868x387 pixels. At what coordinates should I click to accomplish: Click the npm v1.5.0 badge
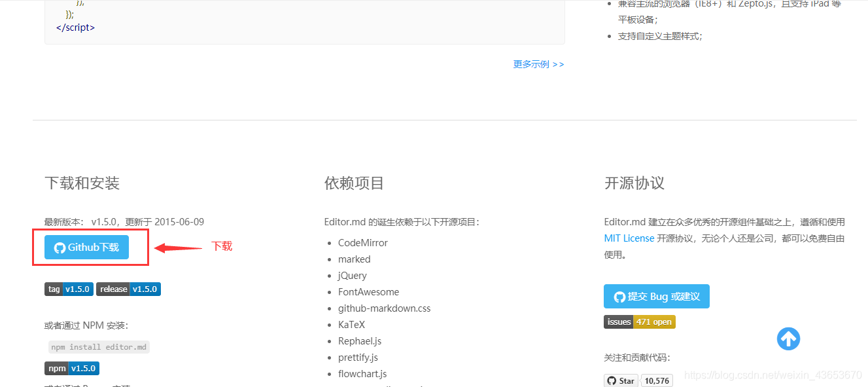click(72, 368)
